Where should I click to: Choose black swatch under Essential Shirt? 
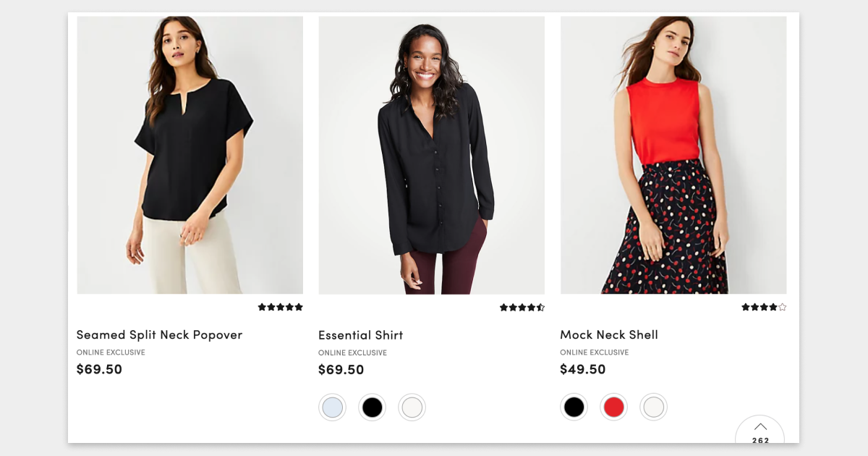pos(372,408)
